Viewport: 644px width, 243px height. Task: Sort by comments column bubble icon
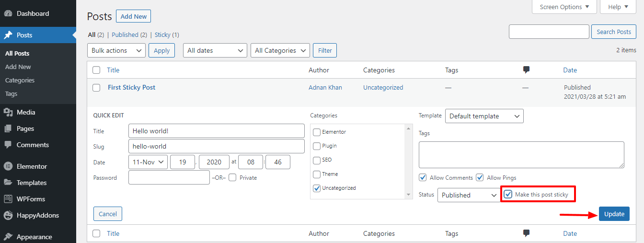(x=526, y=70)
